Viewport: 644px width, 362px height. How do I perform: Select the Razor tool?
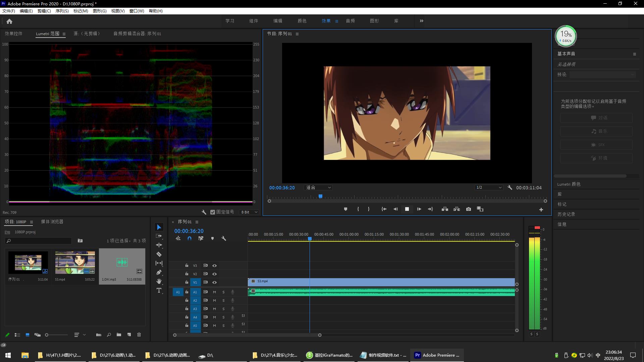click(x=159, y=254)
